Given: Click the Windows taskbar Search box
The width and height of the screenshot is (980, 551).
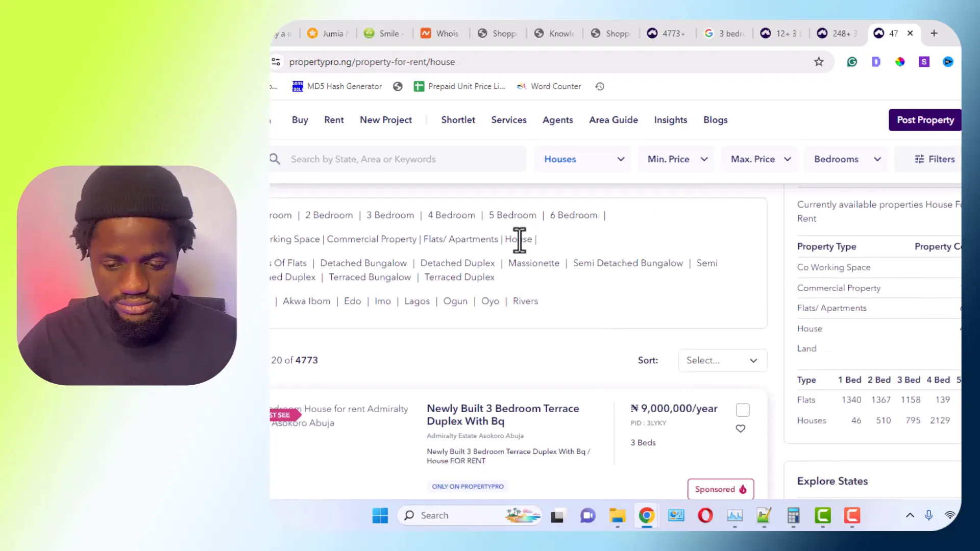Looking at the screenshot, I should coord(469,516).
